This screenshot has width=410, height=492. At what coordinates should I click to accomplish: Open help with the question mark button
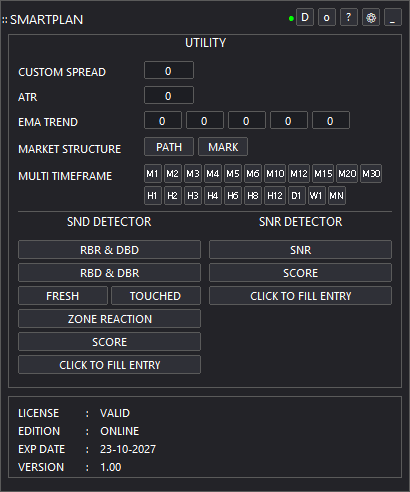pyautogui.click(x=349, y=17)
